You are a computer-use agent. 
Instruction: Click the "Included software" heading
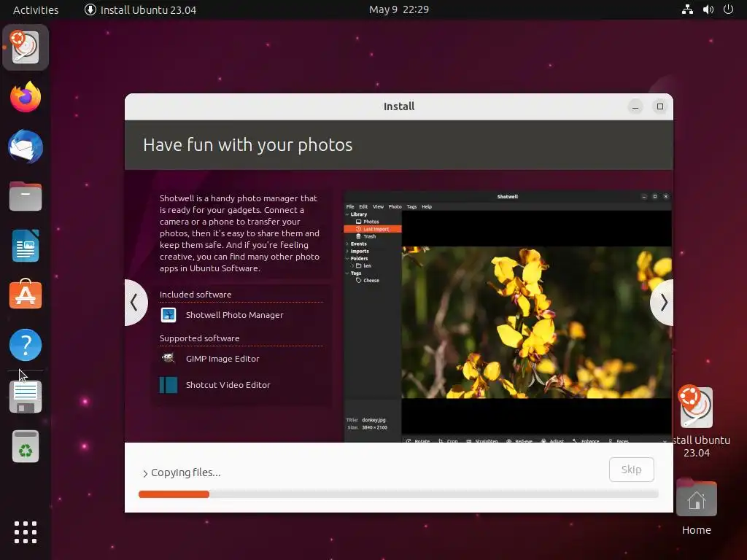196,295
